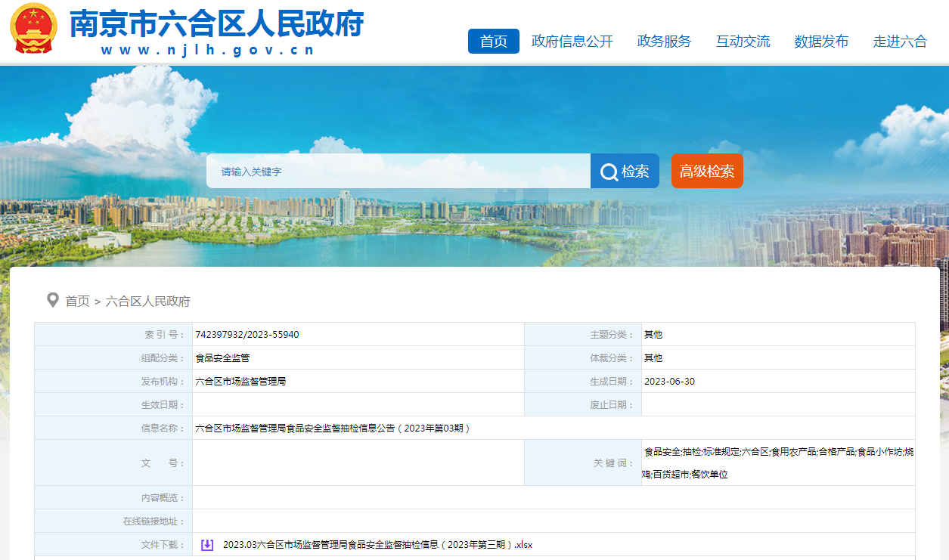Click the purple download icon beside the xlsx file

click(x=207, y=545)
